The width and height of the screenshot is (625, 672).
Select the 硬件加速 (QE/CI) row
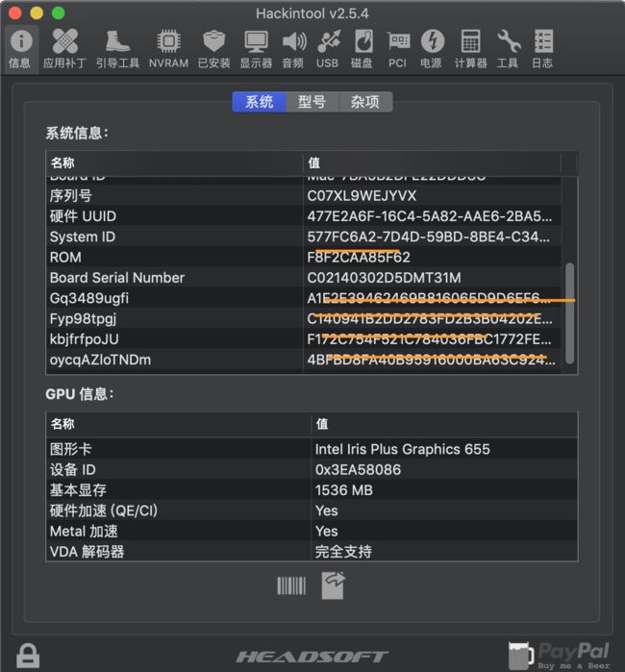[312, 510]
